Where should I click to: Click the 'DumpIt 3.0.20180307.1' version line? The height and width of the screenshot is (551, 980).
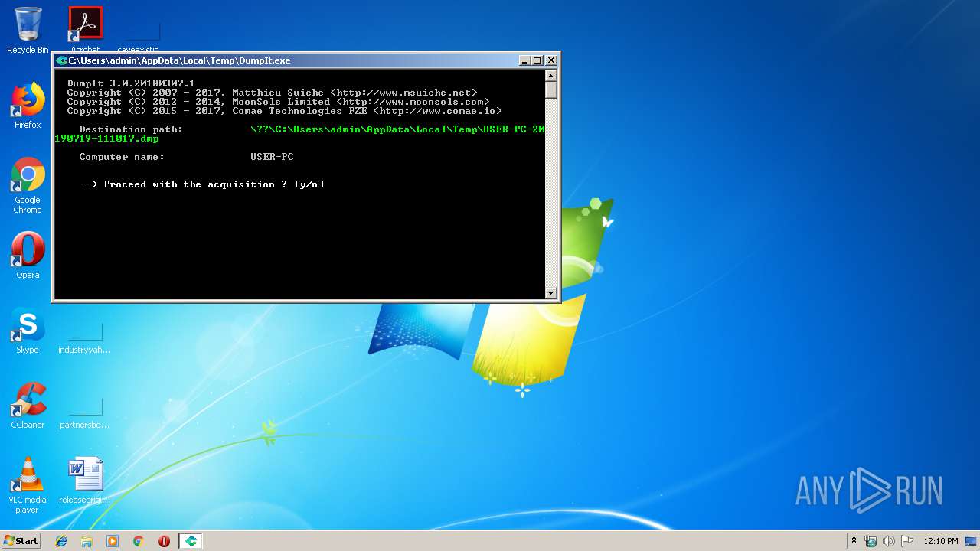coord(131,83)
